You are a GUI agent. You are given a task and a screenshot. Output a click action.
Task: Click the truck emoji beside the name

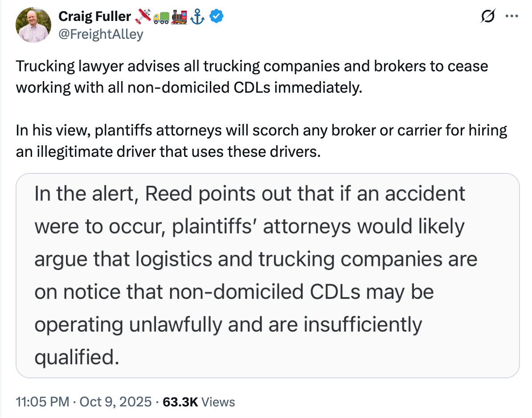pyautogui.click(x=161, y=17)
